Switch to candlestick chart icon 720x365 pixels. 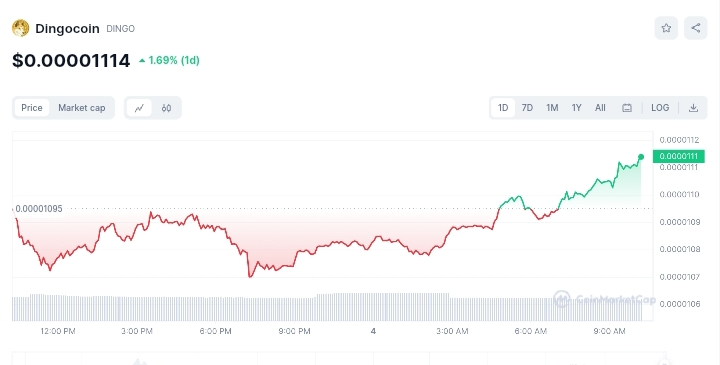(166, 108)
